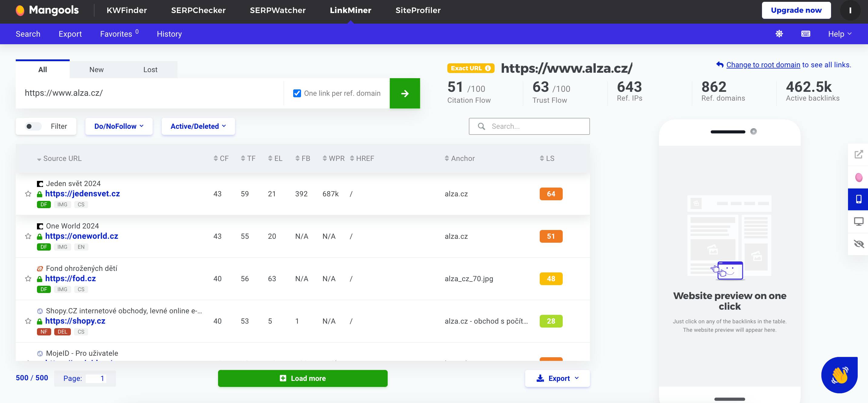The width and height of the screenshot is (868, 403).
Task: Toggle the dark mode sun icon
Action: [779, 34]
